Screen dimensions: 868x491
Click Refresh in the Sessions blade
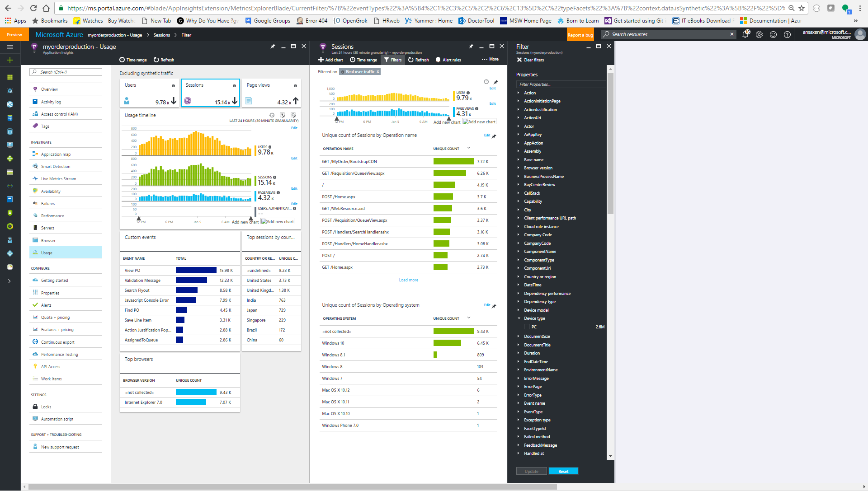(418, 60)
